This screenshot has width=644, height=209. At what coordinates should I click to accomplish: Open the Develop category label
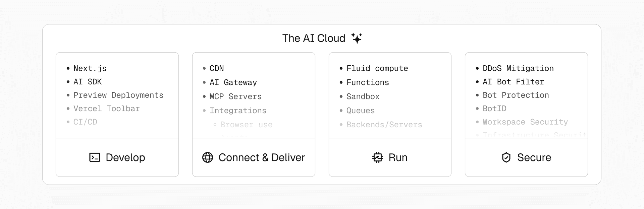click(x=125, y=157)
